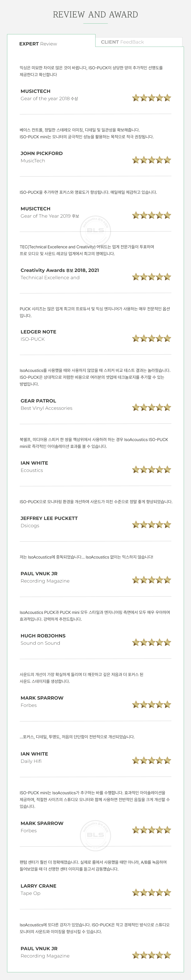Click the JOHN PICKFORD reviewer name
Viewport: 191px width, 980px height.
41,153
